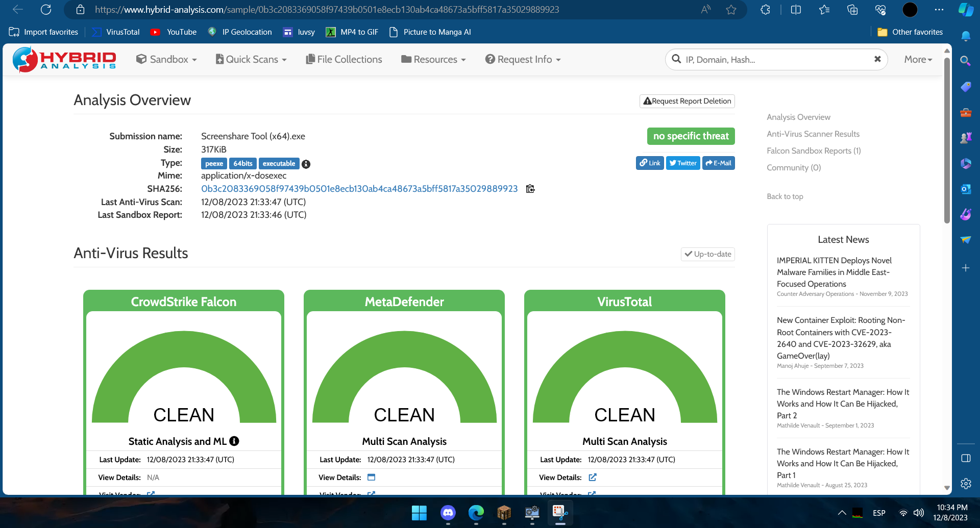Click the Read aloud icon in address bar

tap(706, 10)
